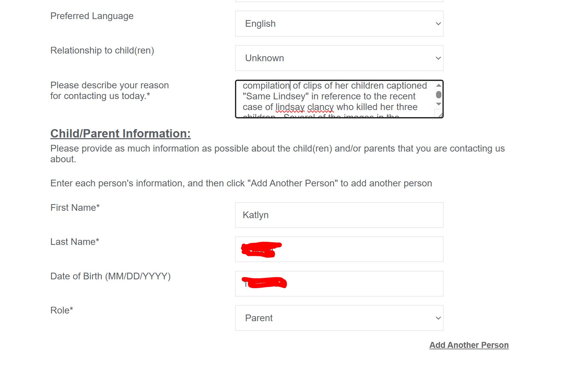
Task: Click the Date of Birth input field
Action: 339,284
